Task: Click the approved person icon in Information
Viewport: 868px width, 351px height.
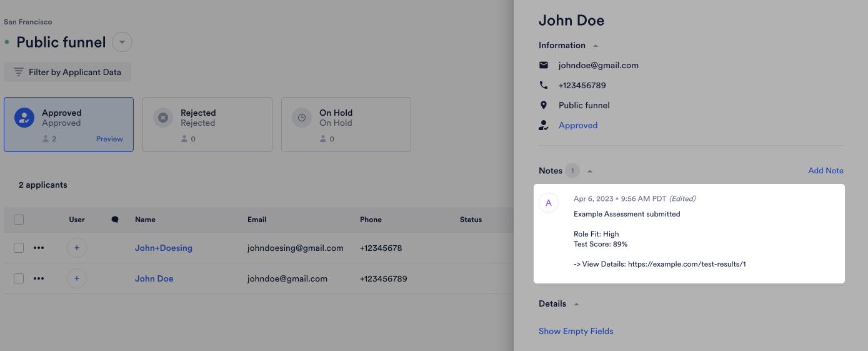Action: click(x=544, y=125)
